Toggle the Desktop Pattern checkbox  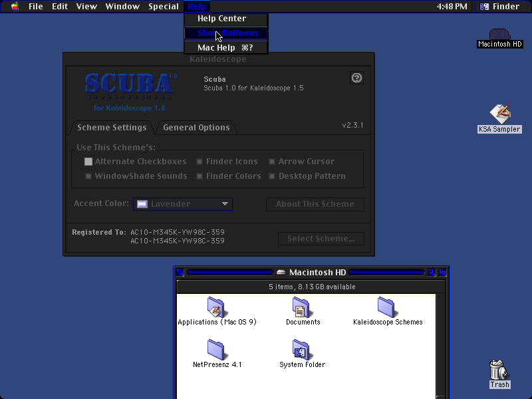pyautogui.click(x=272, y=176)
